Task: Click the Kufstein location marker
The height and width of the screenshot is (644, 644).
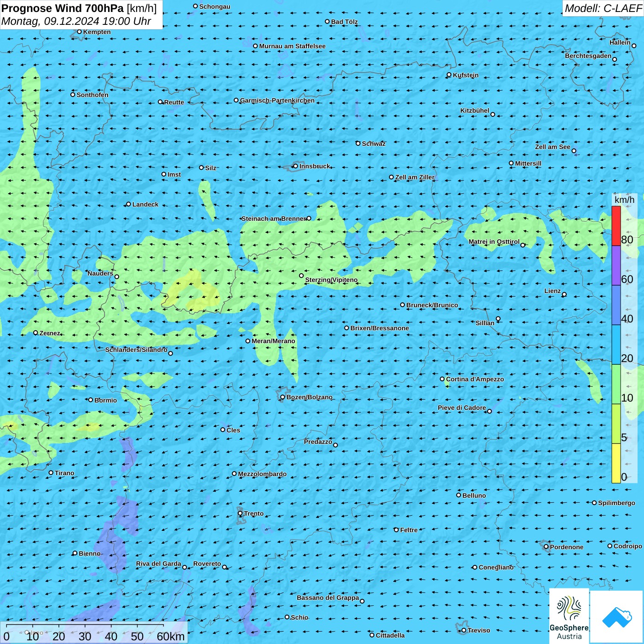Action: tap(449, 75)
